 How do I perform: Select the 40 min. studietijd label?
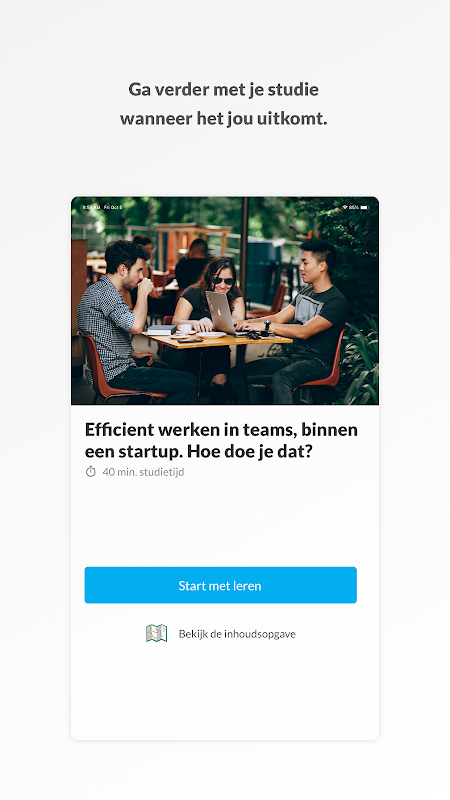pyautogui.click(x=143, y=472)
